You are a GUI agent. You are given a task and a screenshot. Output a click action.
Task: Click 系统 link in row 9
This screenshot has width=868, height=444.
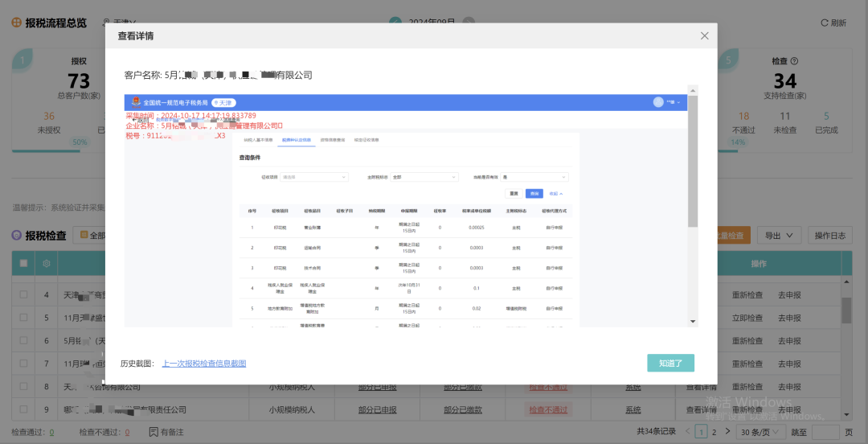(633, 410)
